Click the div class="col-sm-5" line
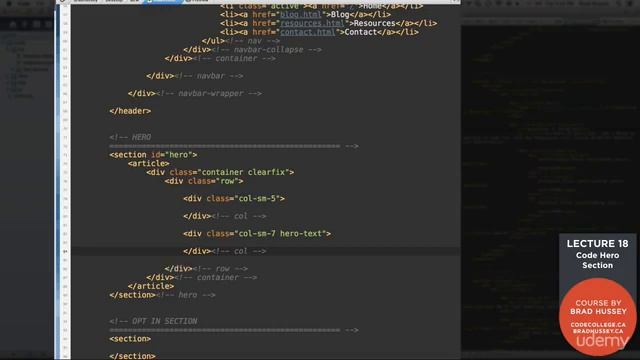The height and width of the screenshot is (360, 640). click(234, 199)
